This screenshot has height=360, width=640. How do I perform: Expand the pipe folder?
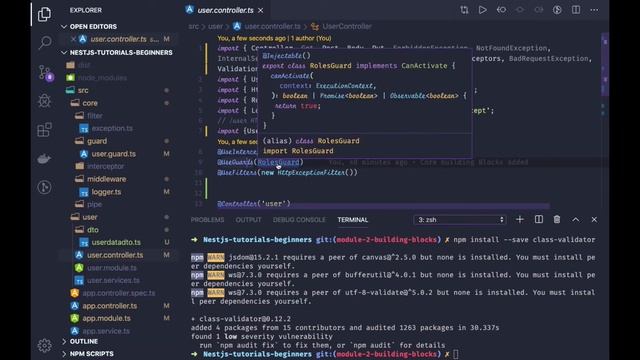tap(94, 204)
